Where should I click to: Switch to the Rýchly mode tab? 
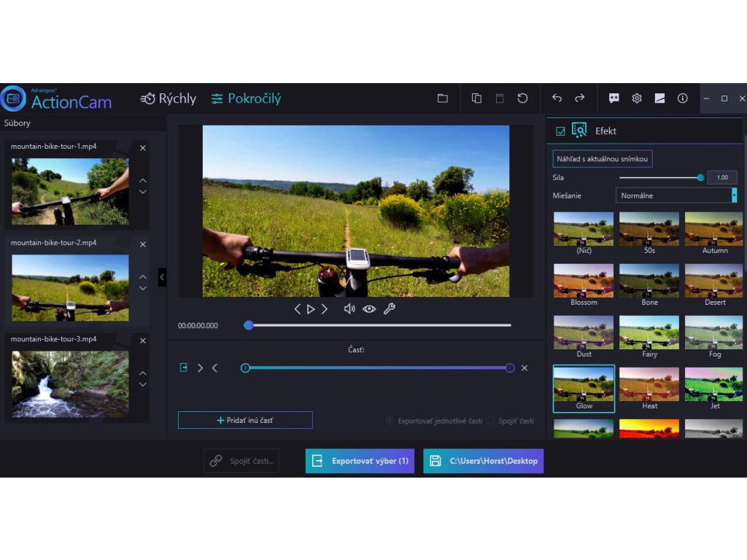point(169,98)
